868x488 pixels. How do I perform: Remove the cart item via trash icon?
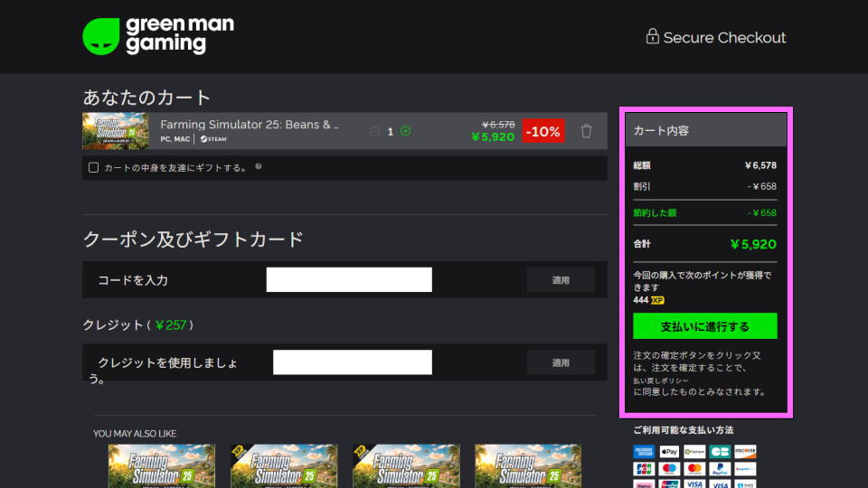(x=586, y=131)
